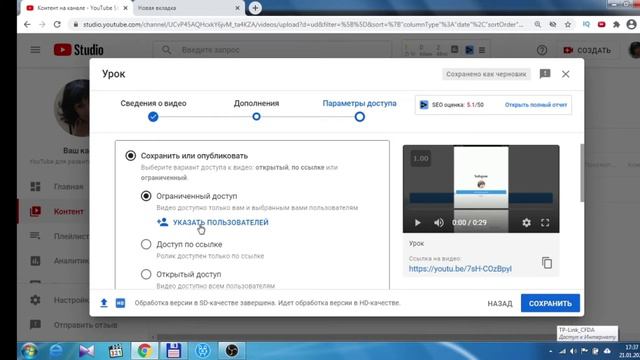Click the YouTube Studio logo
This screenshot has width=640, height=360.
(x=78, y=50)
